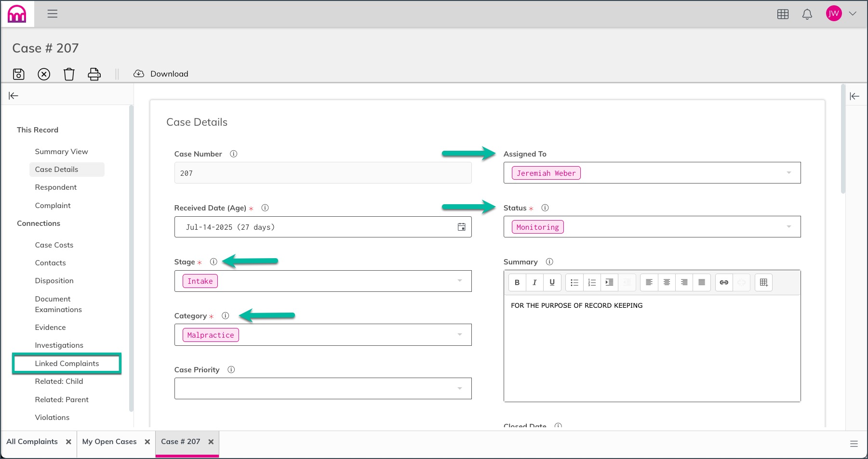868x459 pixels.
Task: Show Status info tooltip
Action: coord(545,208)
